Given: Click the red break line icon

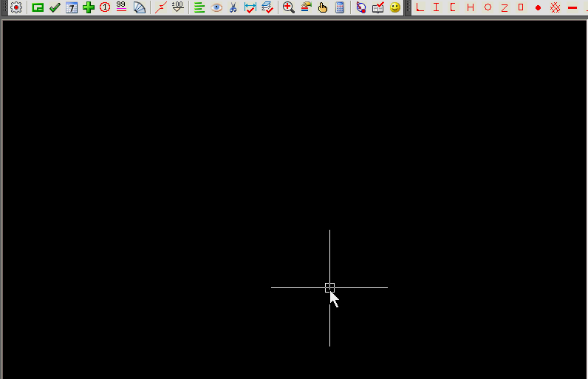Looking at the screenshot, I should [161, 7].
